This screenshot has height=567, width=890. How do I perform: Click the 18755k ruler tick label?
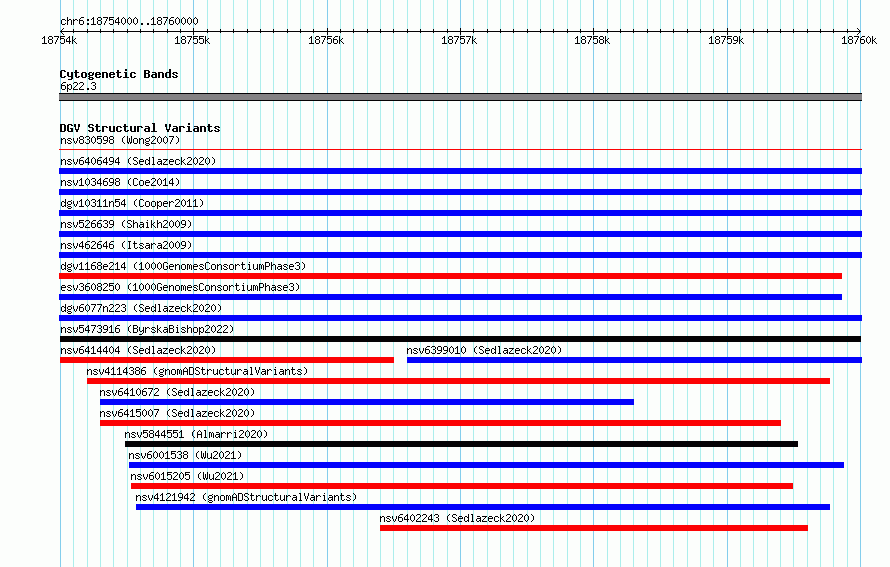click(192, 40)
